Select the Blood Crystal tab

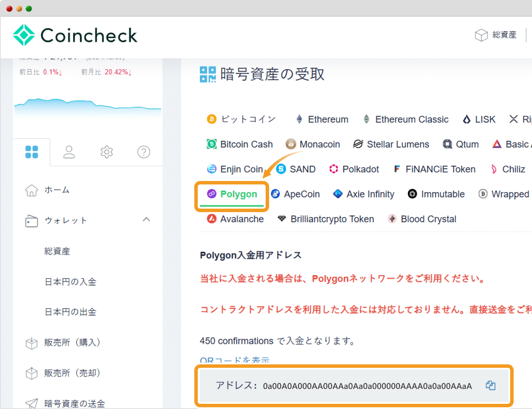422,219
